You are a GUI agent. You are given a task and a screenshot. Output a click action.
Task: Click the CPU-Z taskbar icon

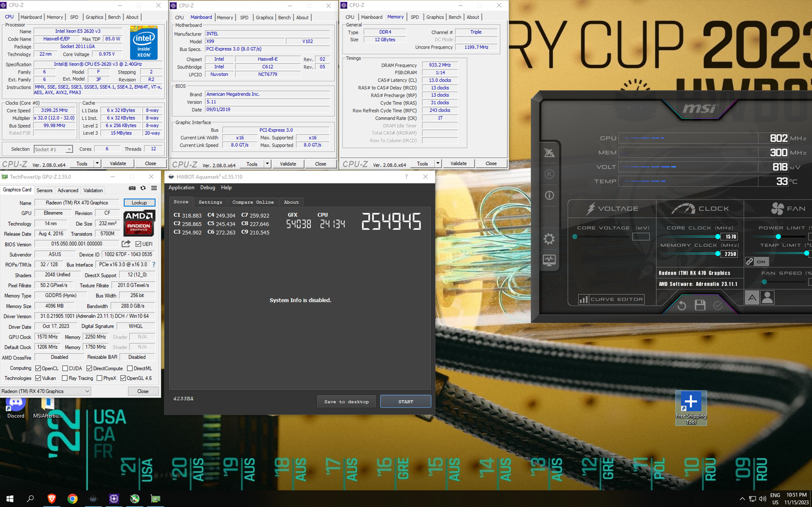114,499
